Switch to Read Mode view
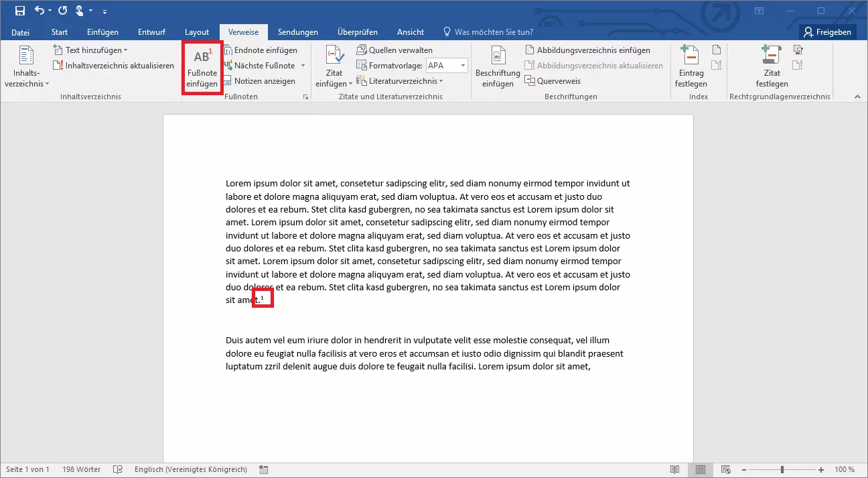 (675, 469)
